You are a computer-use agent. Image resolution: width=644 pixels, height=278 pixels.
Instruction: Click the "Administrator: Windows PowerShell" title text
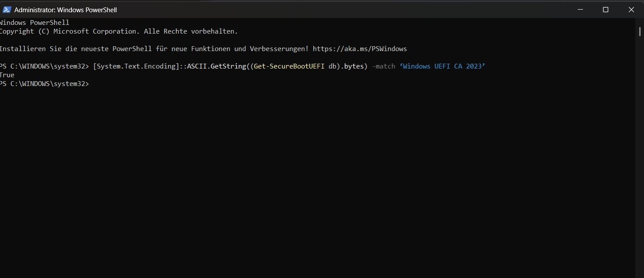tap(65, 10)
